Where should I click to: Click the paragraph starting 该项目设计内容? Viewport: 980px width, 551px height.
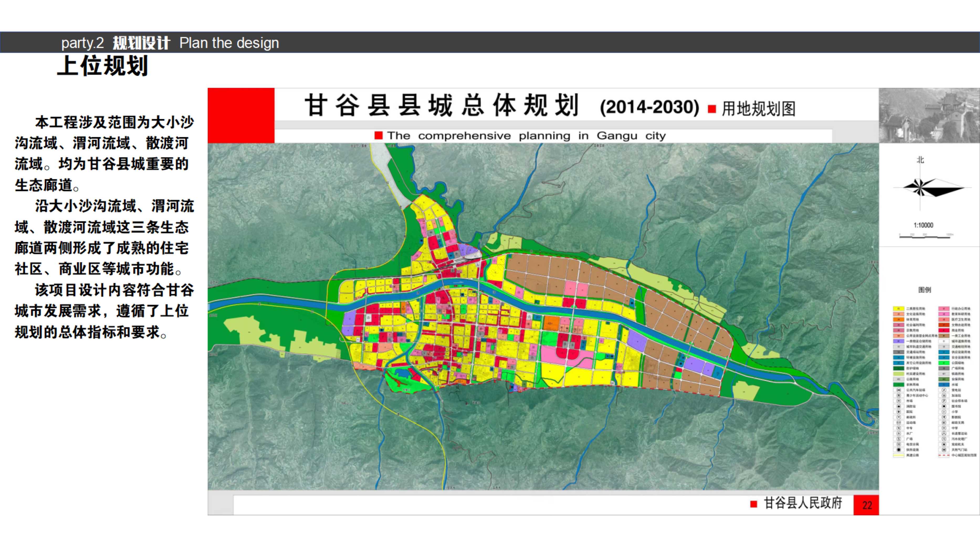(105, 311)
